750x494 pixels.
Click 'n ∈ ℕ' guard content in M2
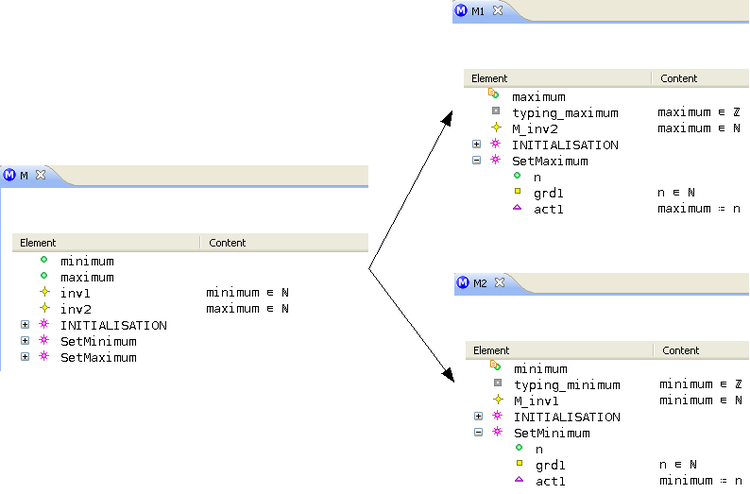[678, 464]
